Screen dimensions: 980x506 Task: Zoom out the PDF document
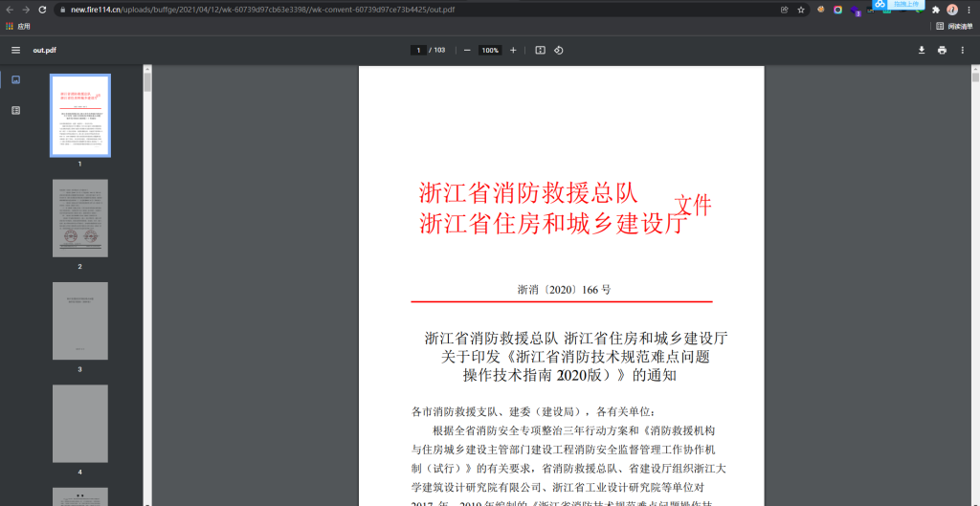pos(467,50)
